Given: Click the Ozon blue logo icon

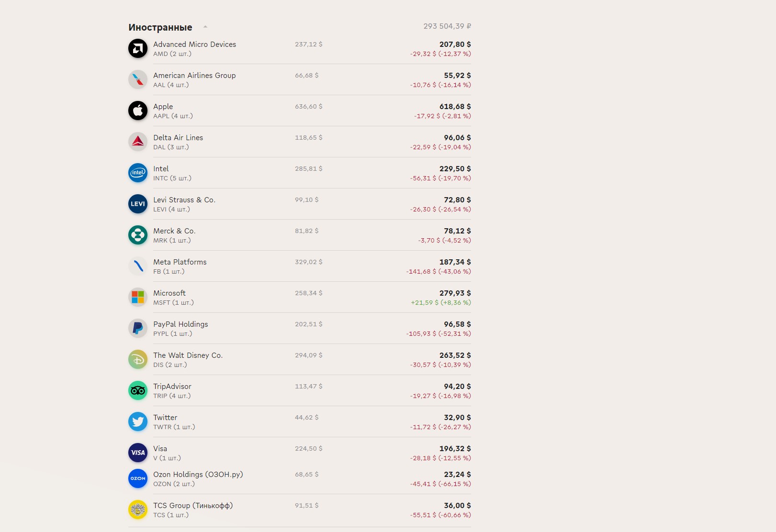Looking at the screenshot, I should (138, 478).
